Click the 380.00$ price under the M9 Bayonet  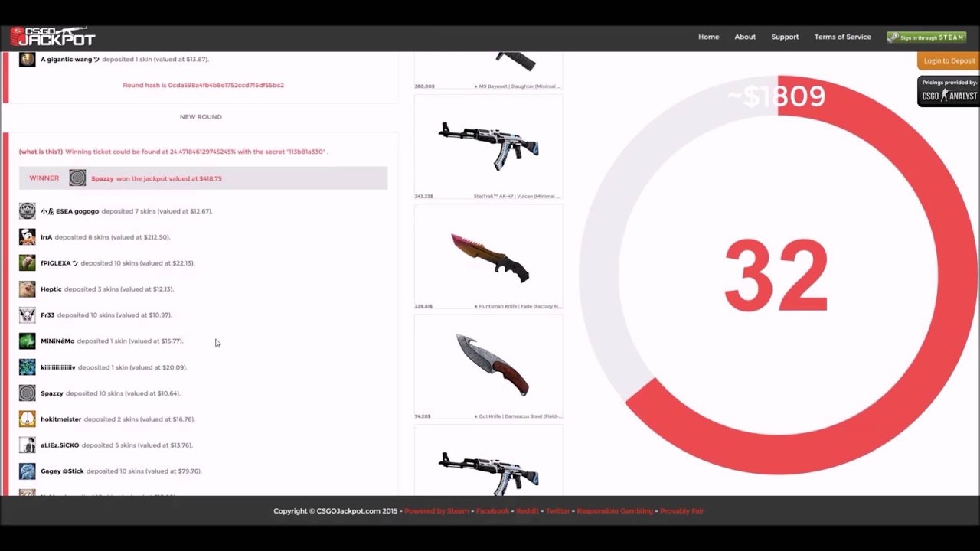click(424, 86)
